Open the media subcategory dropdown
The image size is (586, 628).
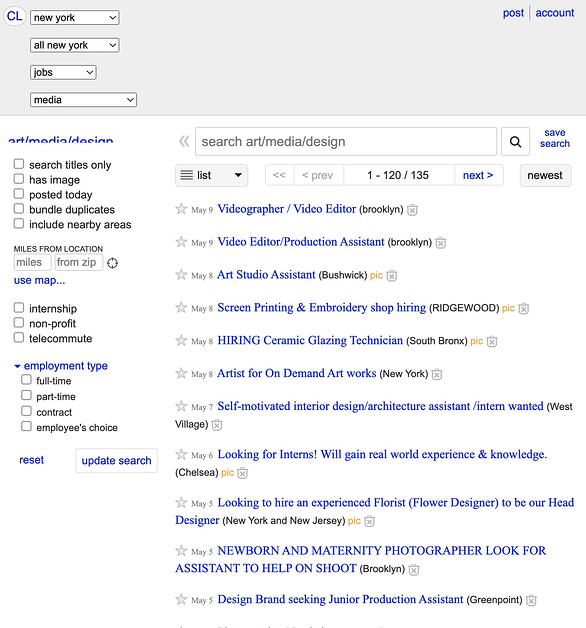click(83, 100)
